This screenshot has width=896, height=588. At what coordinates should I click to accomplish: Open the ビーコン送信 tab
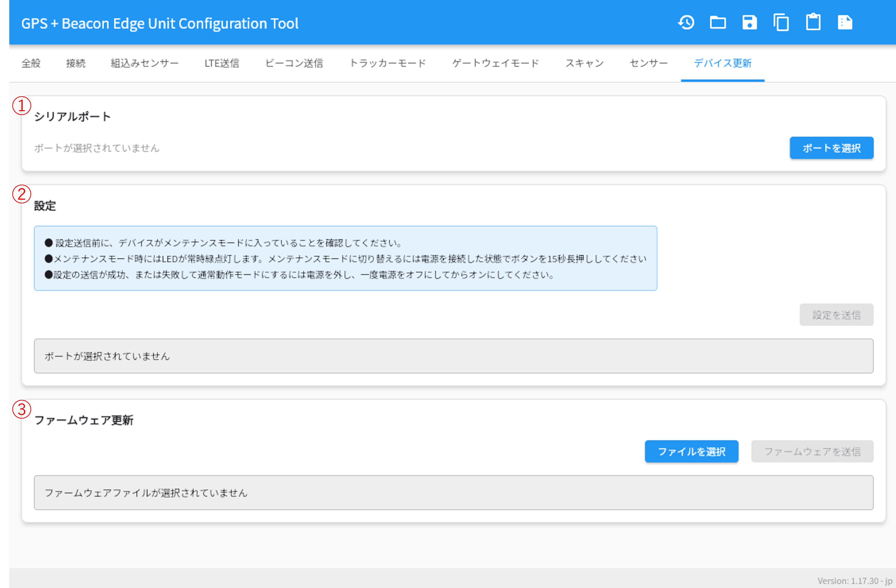(294, 63)
